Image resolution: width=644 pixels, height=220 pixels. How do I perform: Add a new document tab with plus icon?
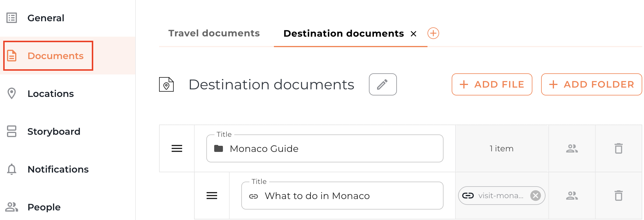tap(433, 33)
